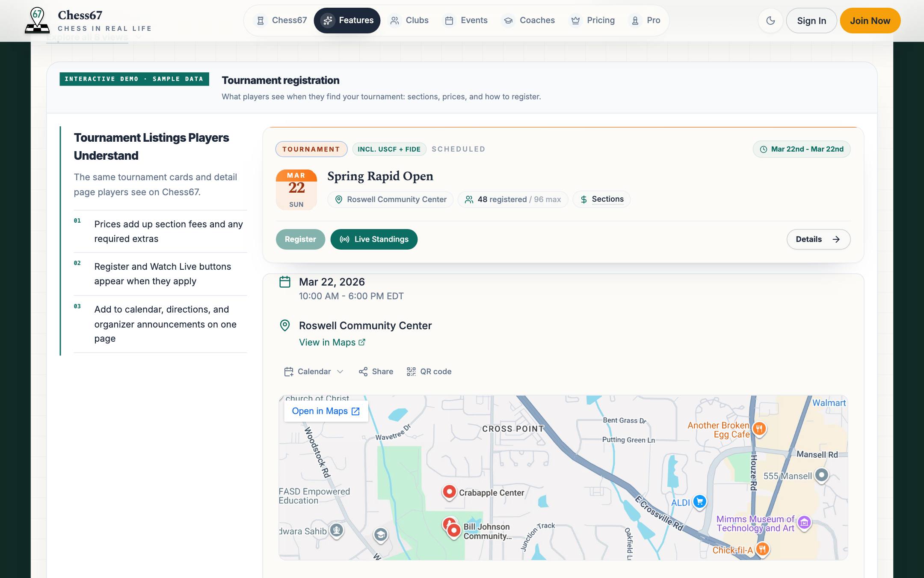Click the View in Maps link

coord(332,342)
